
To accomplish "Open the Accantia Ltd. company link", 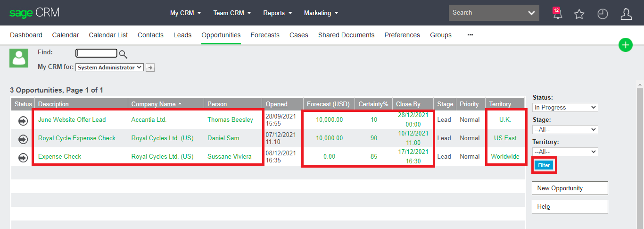I will (x=149, y=119).
